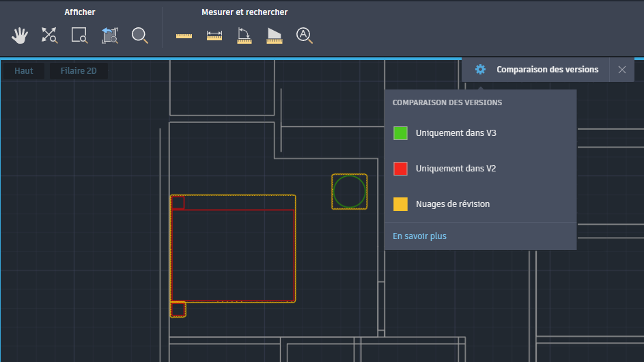Select the Measure Area tool
The image size is (644, 362).
tap(275, 36)
